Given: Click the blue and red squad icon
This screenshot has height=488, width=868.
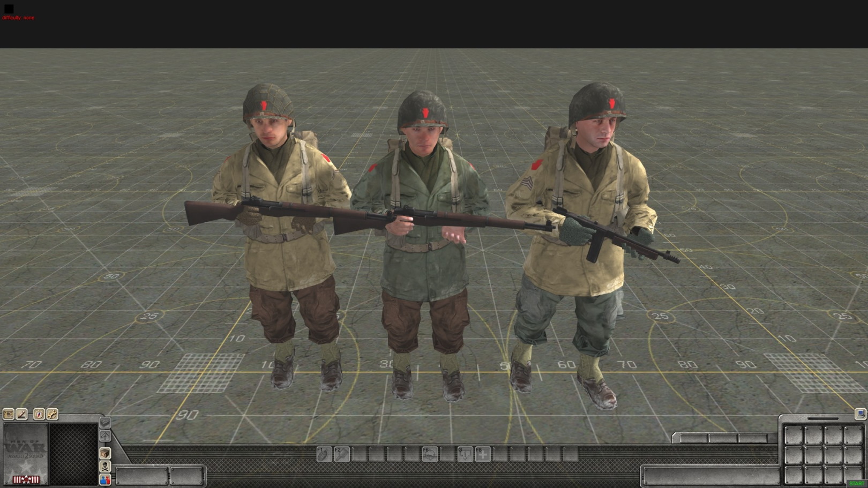Looking at the screenshot, I should click(x=105, y=479).
